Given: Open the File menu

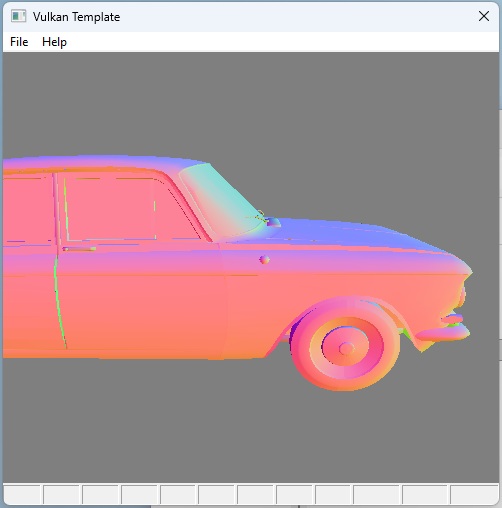Looking at the screenshot, I should click(19, 42).
